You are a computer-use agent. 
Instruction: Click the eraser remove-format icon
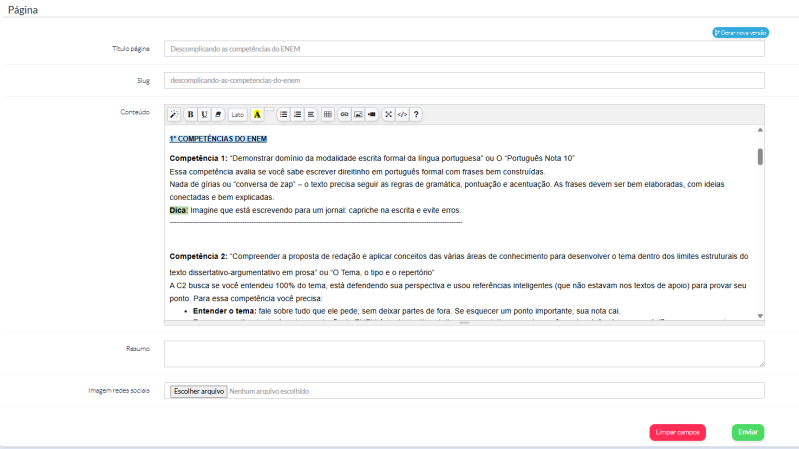pyautogui.click(x=218, y=115)
